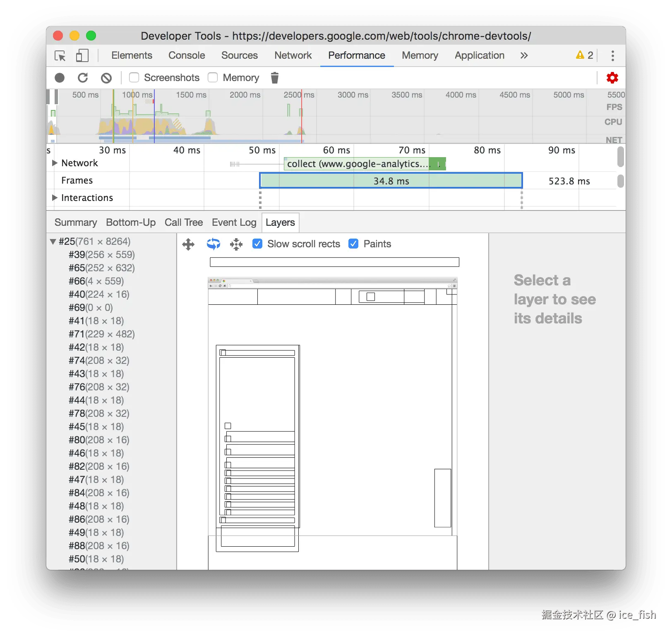
Task: Select layer #45(18 × 18)
Action: [x=96, y=427]
